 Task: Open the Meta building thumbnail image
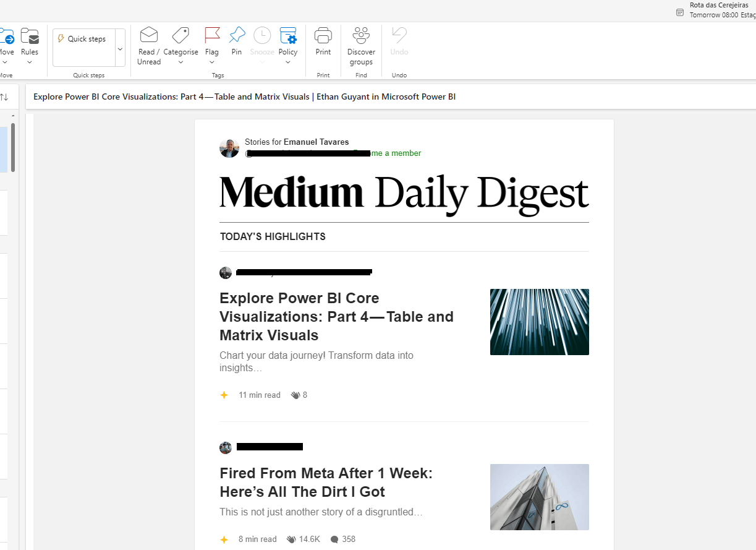point(540,497)
